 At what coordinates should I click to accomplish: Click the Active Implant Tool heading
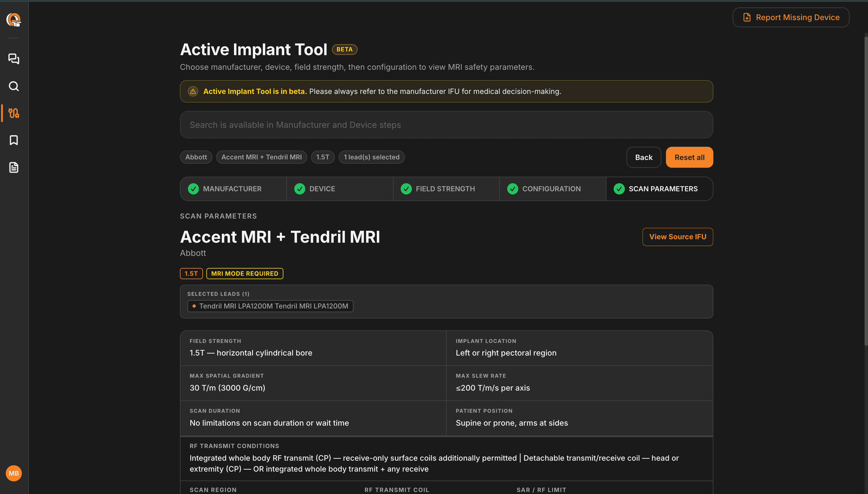(254, 49)
